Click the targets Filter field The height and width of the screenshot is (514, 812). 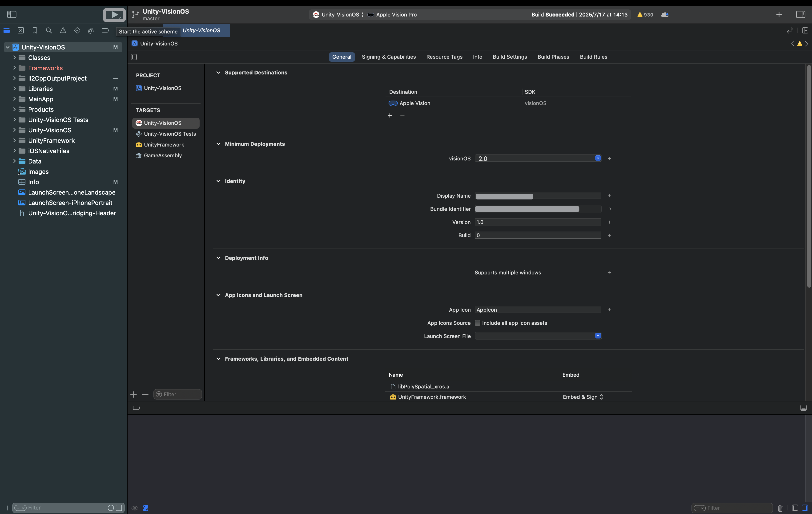click(x=177, y=394)
